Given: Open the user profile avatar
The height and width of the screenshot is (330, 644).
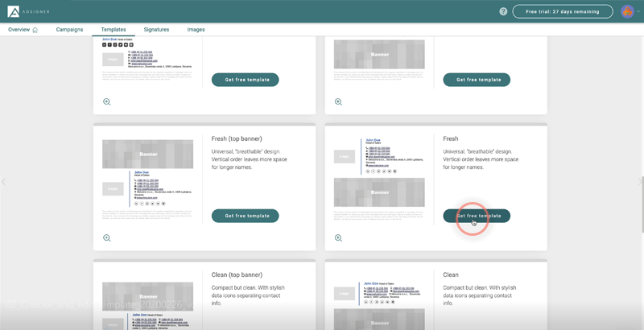Looking at the screenshot, I should [x=627, y=11].
